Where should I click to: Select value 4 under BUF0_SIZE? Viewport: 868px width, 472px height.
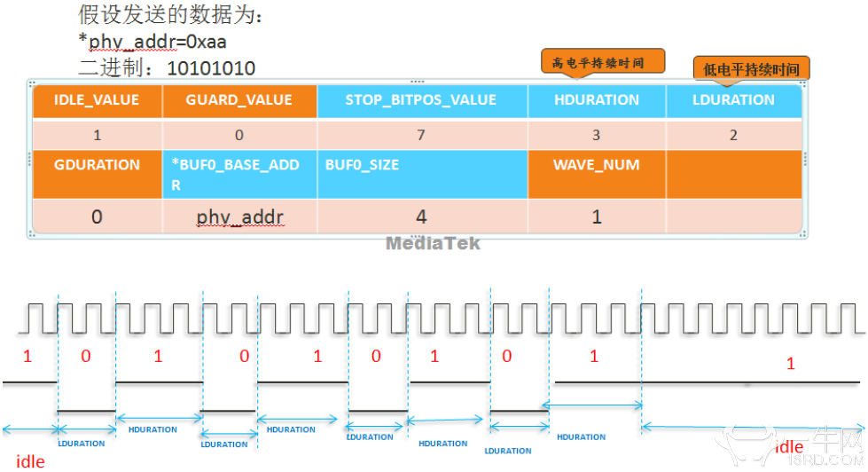[422, 216]
